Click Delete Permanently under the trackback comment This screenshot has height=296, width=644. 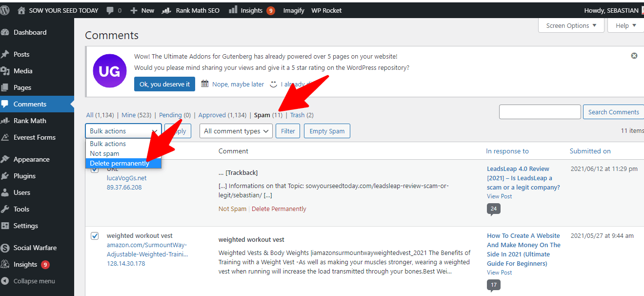[279, 209]
